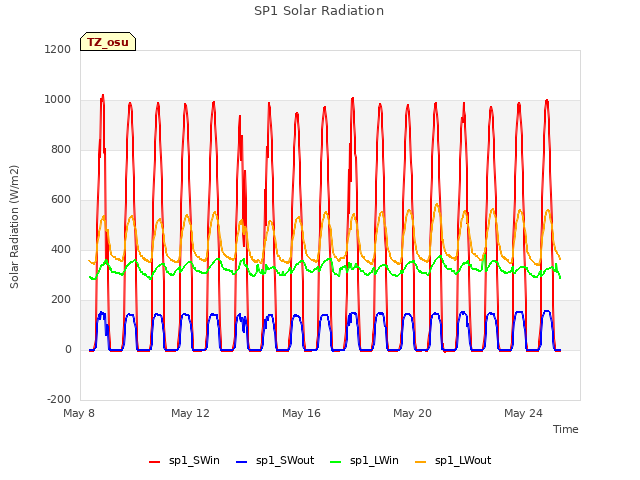
Task: Toggle the sp1_SWout legend entry
Action: [275, 461]
